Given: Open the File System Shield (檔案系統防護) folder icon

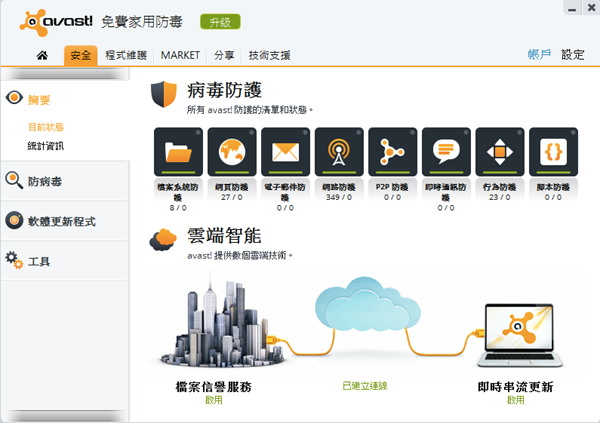Looking at the screenshot, I should (x=178, y=152).
